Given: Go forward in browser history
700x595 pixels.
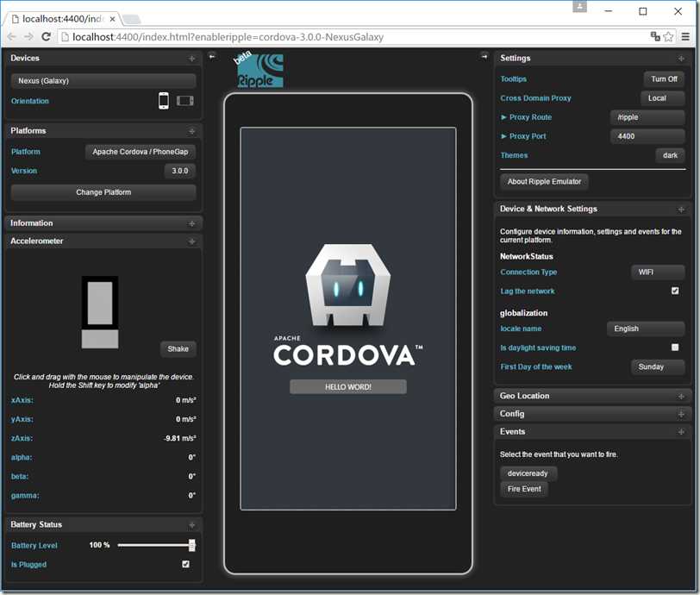Looking at the screenshot, I should tap(28, 36).
